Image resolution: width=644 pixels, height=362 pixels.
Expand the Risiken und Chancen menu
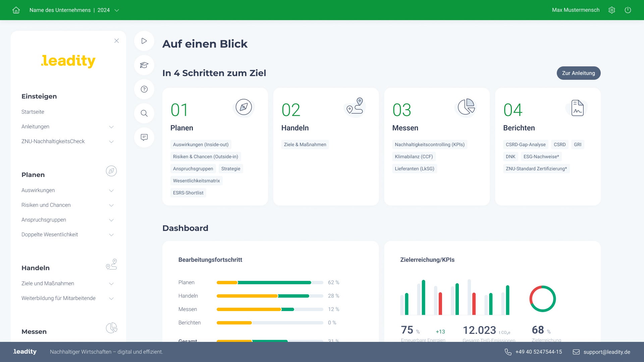tap(111, 205)
